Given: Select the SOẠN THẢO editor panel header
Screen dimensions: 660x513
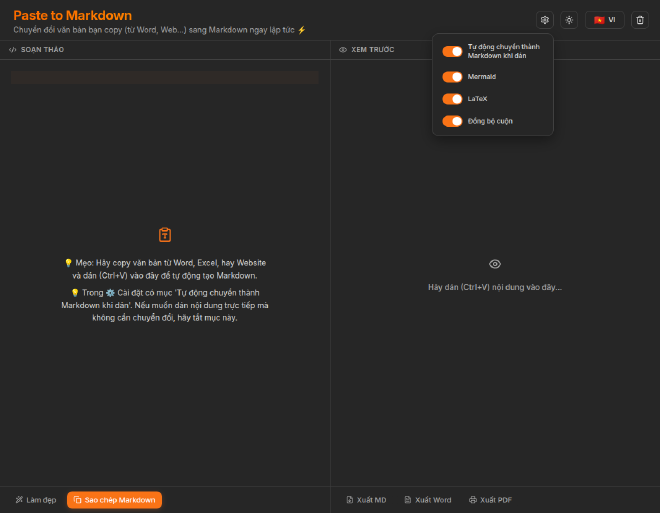Looking at the screenshot, I should point(42,49).
